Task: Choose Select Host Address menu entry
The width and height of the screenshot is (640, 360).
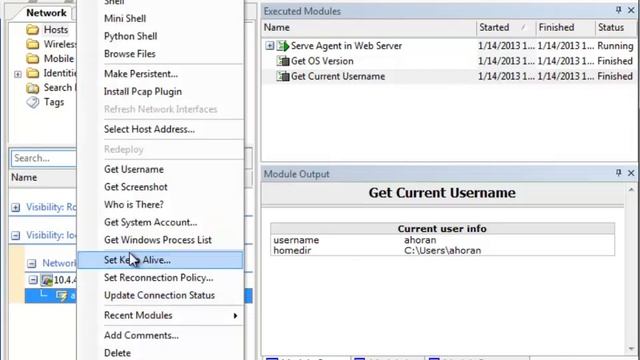Action: pyautogui.click(x=149, y=129)
